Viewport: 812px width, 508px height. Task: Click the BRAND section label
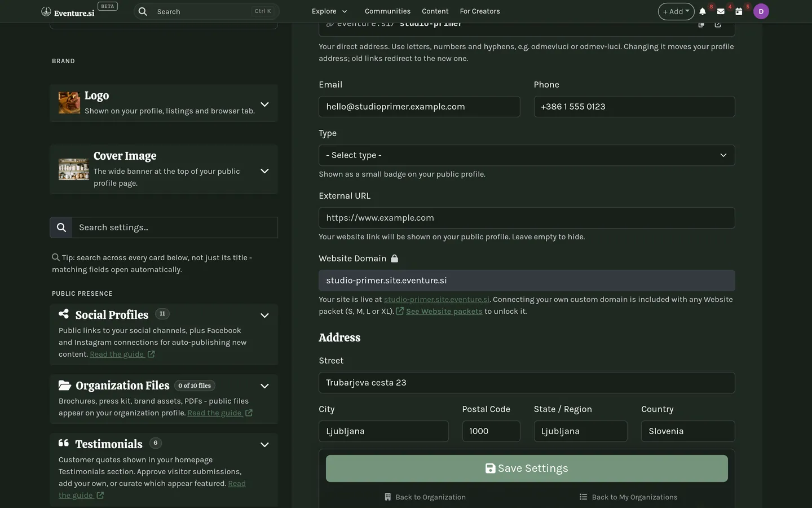tap(63, 61)
